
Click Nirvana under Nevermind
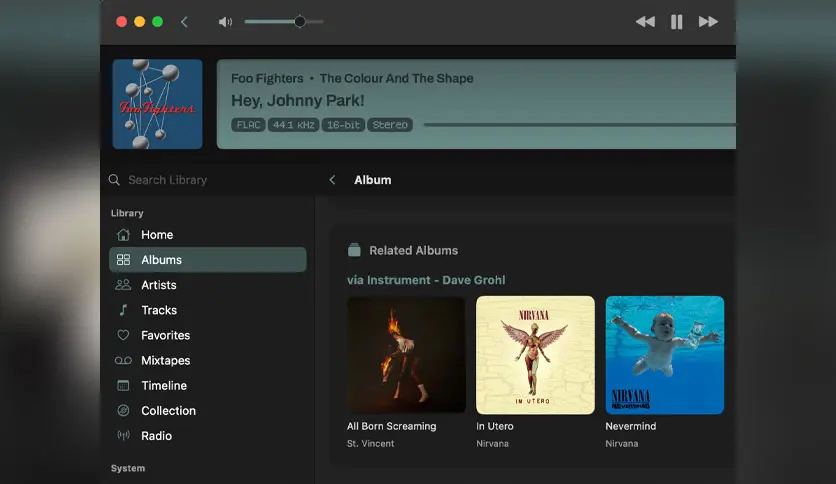[x=622, y=443]
